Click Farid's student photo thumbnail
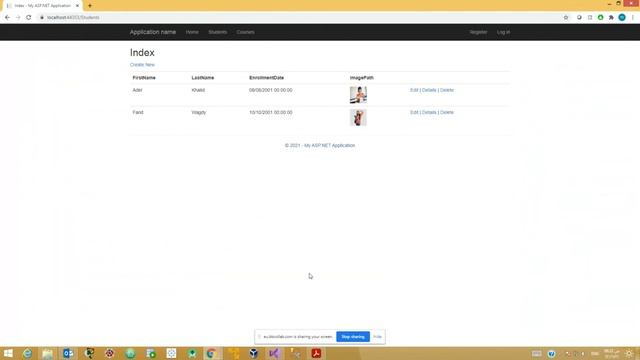This screenshot has width=640, height=360. (x=358, y=117)
